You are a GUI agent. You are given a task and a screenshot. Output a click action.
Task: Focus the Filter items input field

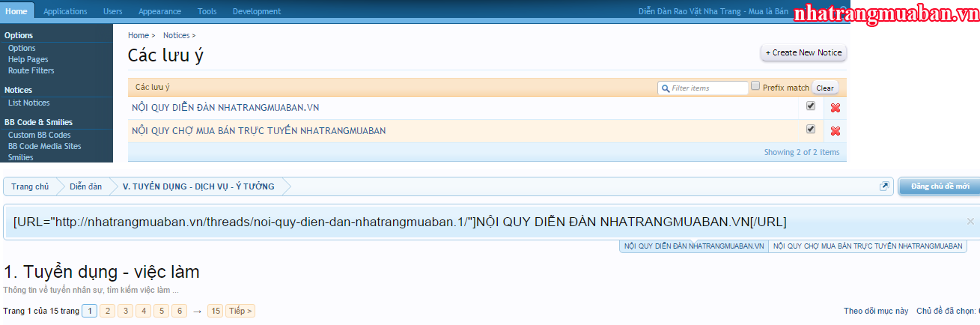click(707, 88)
